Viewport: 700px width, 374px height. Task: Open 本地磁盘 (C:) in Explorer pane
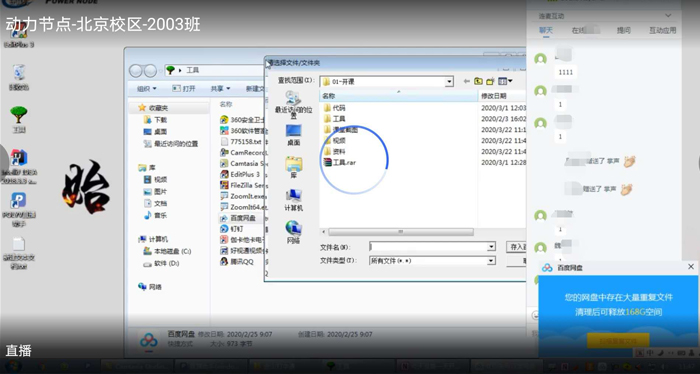click(167, 251)
